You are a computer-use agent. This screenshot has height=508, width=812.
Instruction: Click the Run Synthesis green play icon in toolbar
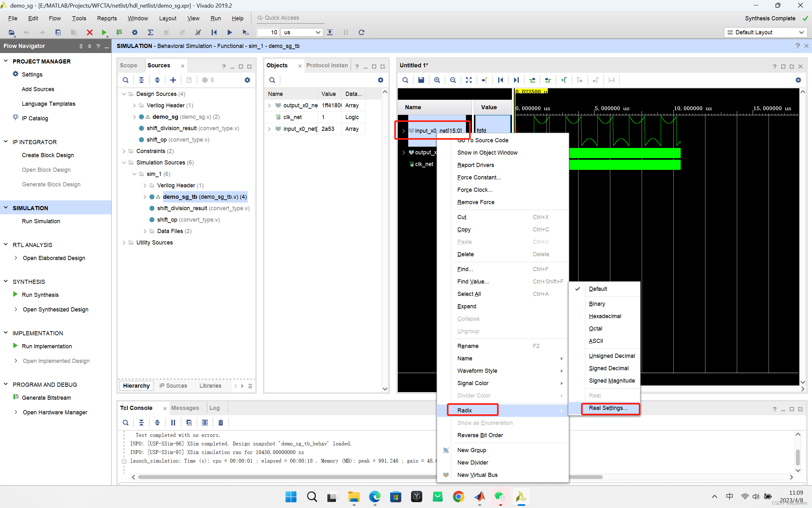pyautogui.click(x=104, y=32)
